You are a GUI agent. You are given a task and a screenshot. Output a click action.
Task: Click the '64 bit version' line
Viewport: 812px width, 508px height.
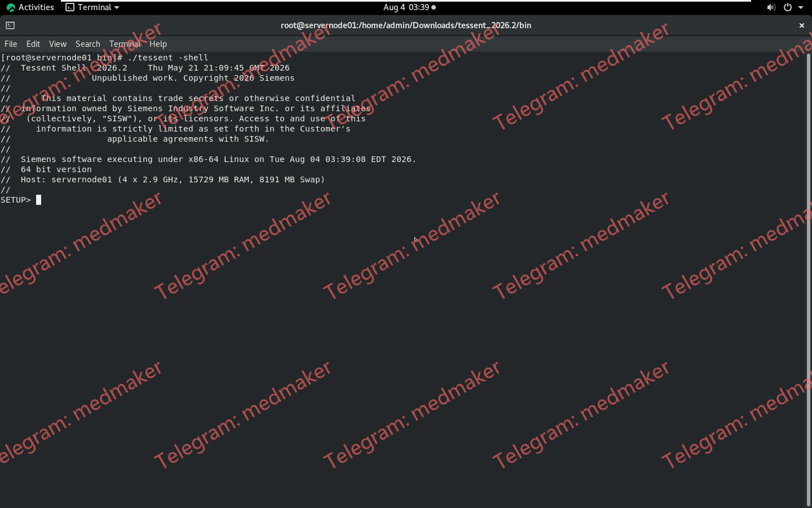[56, 169]
